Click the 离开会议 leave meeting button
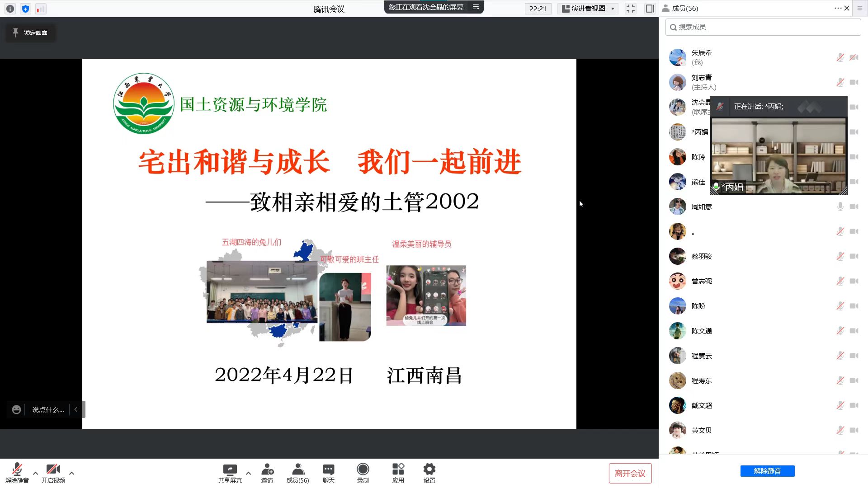 coord(630,473)
